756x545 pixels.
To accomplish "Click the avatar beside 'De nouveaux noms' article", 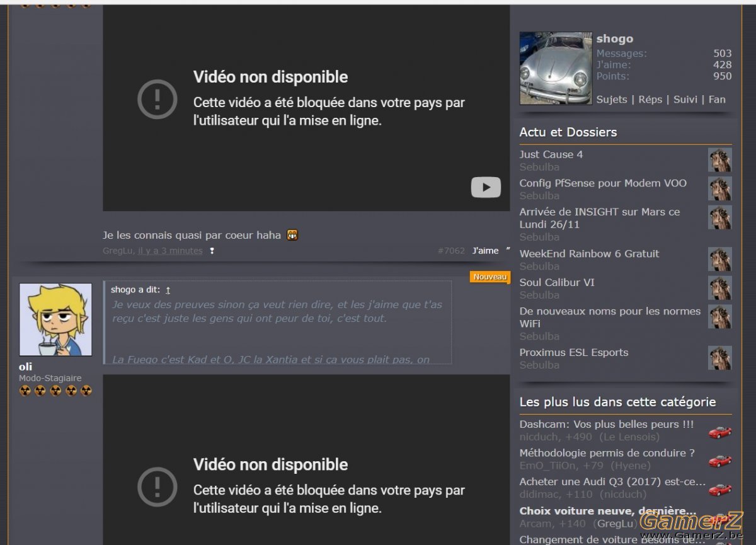I will pyautogui.click(x=719, y=317).
